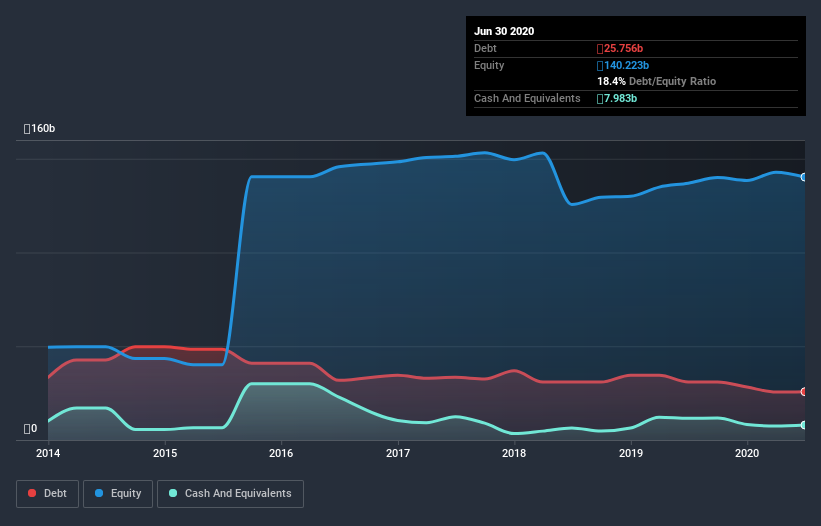This screenshot has height=526, width=821.
Task: Click the 2019 x-axis label
Action: pos(631,453)
